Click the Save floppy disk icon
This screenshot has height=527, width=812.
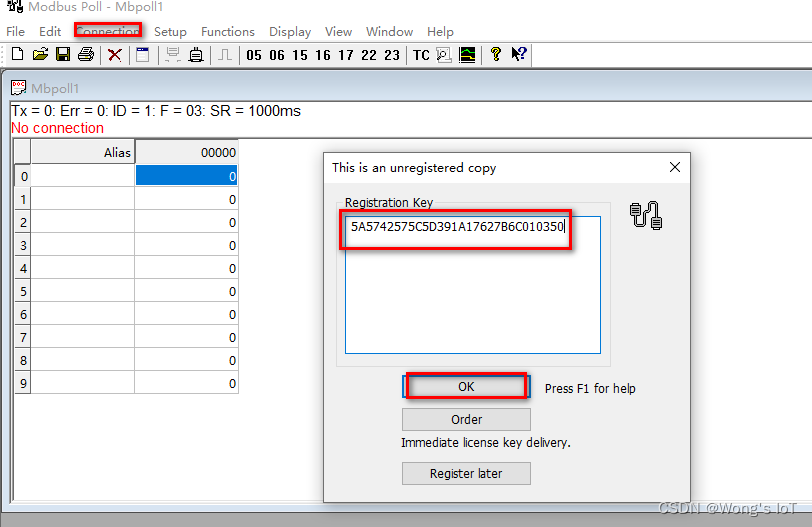63,54
